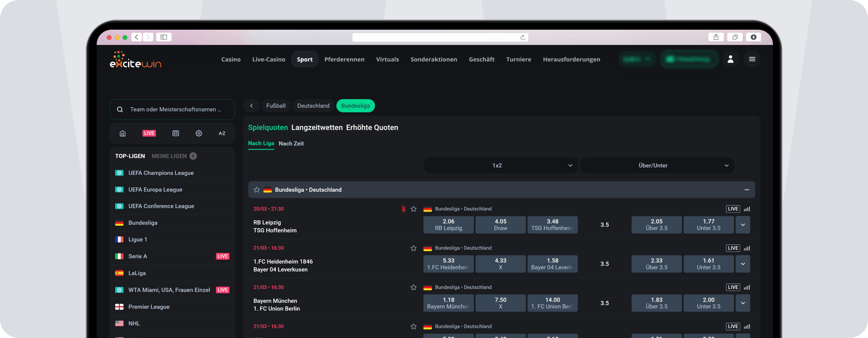Open the 1x2 market dropdown
868x338 pixels.
click(501, 165)
